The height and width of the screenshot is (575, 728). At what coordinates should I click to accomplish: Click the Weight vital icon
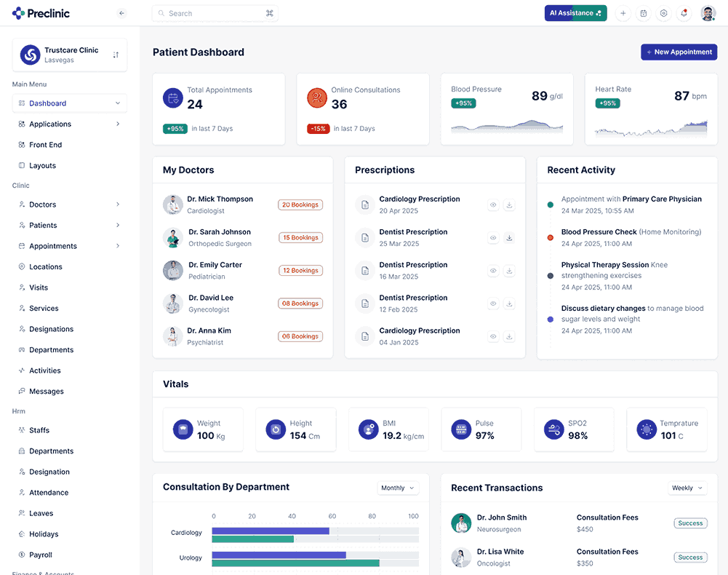click(x=183, y=429)
